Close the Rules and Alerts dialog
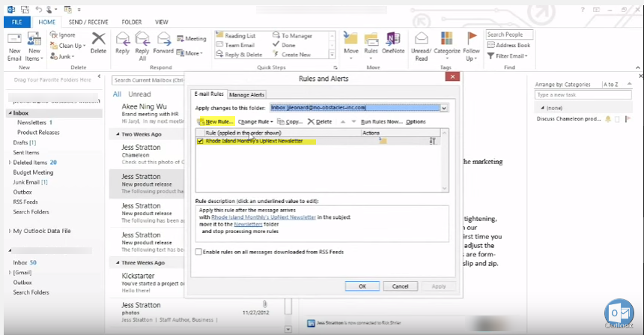This screenshot has height=335, width=644. (x=452, y=76)
